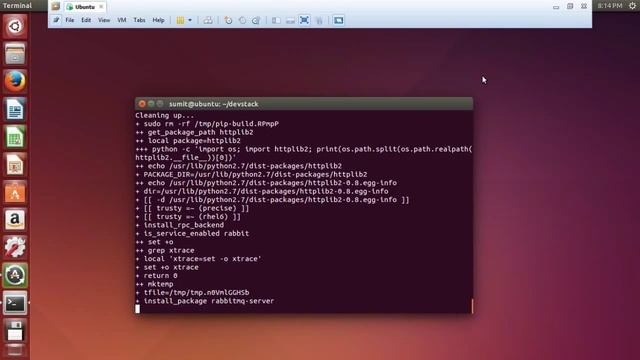The image size is (640, 360).
Task: Open the Help menu
Action: tap(158, 20)
